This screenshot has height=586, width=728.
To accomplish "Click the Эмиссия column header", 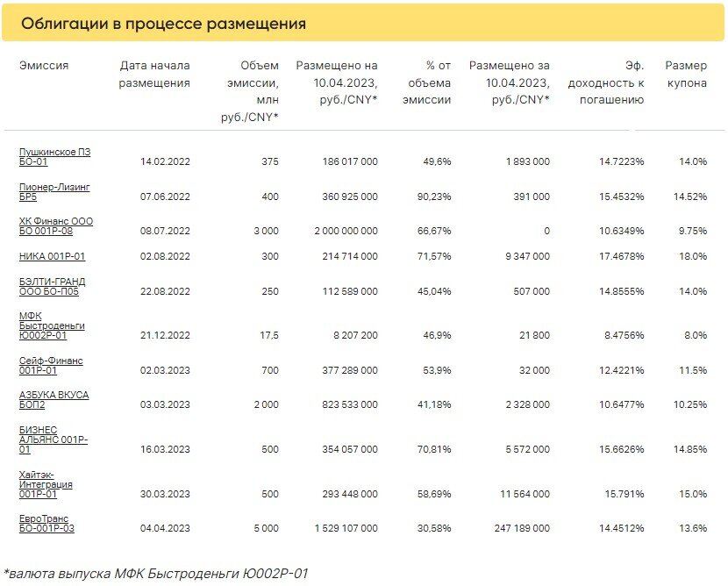I will click(44, 66).
